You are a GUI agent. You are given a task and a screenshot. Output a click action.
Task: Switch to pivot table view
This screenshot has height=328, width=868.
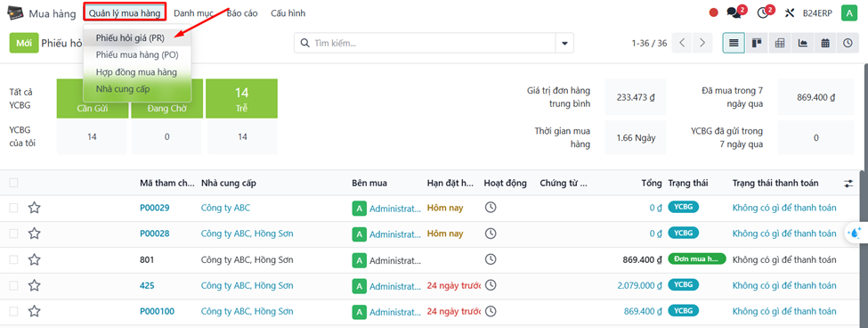coord(779,43)
